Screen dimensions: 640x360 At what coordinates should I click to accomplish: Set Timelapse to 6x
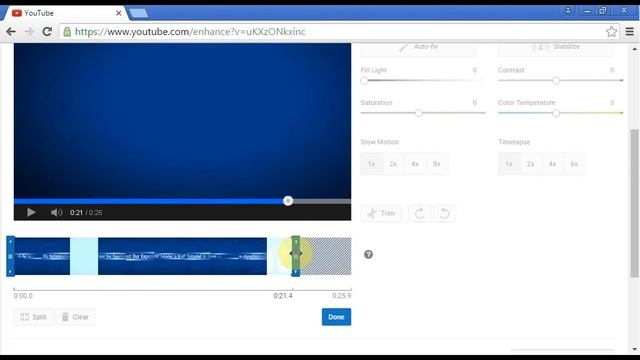(574, 164)
